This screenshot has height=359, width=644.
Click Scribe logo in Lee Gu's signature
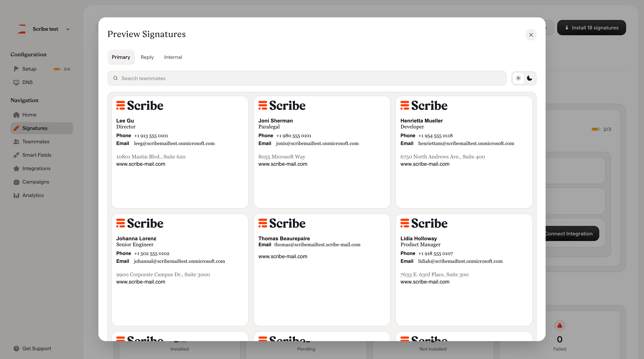tap(140, 105)
